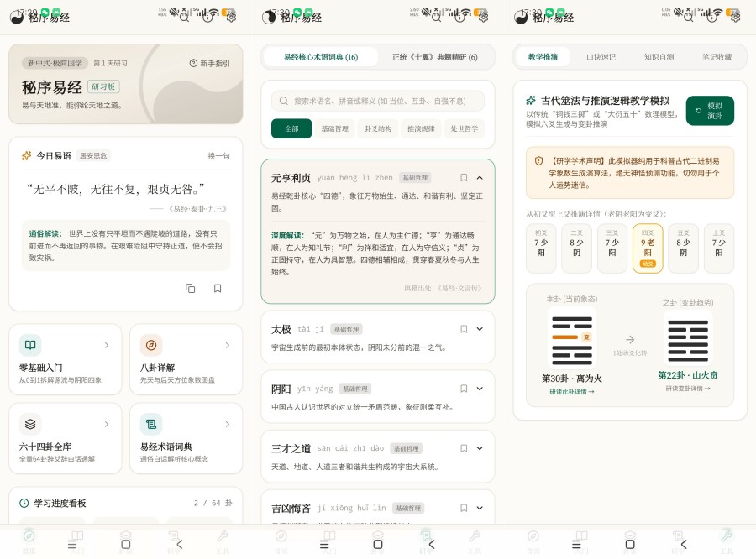This screenshot has width=756, height=559.
Task: Toggle bookmark on the 太极 entry
Action: point(464,329)
